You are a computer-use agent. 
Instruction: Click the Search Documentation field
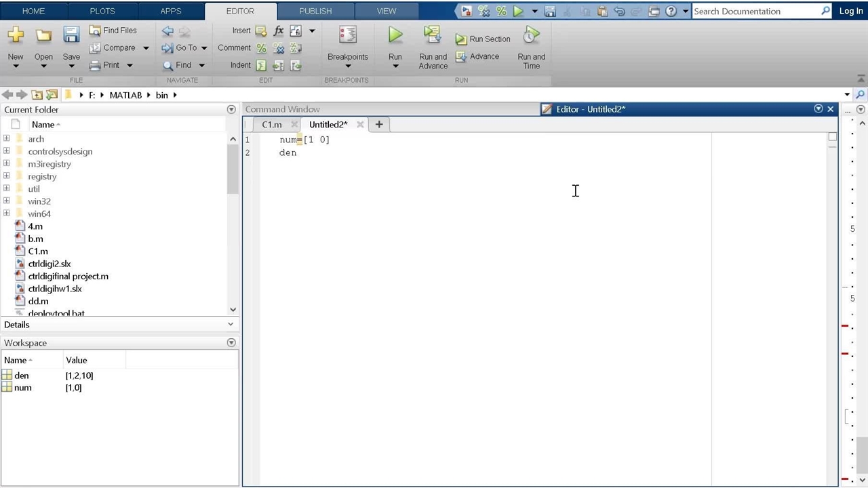755,11
